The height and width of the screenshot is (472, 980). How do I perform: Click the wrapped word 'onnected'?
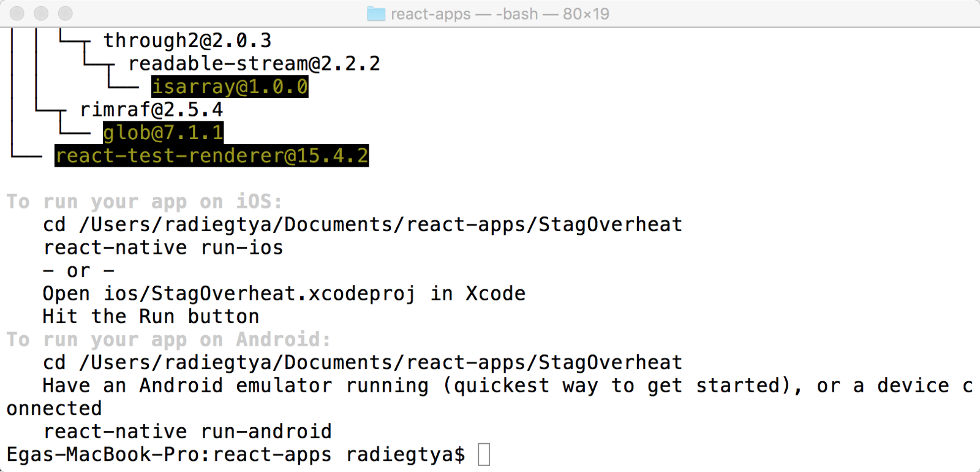54,409
